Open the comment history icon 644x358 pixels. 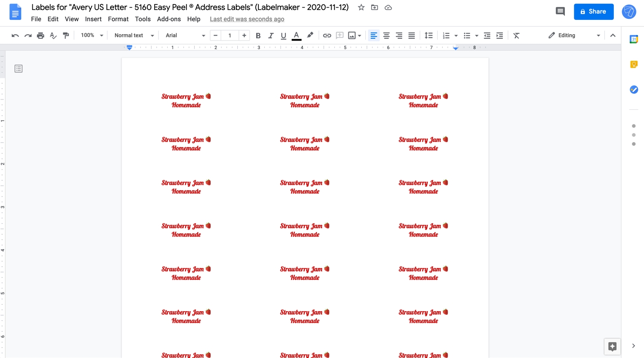[560, 12]
